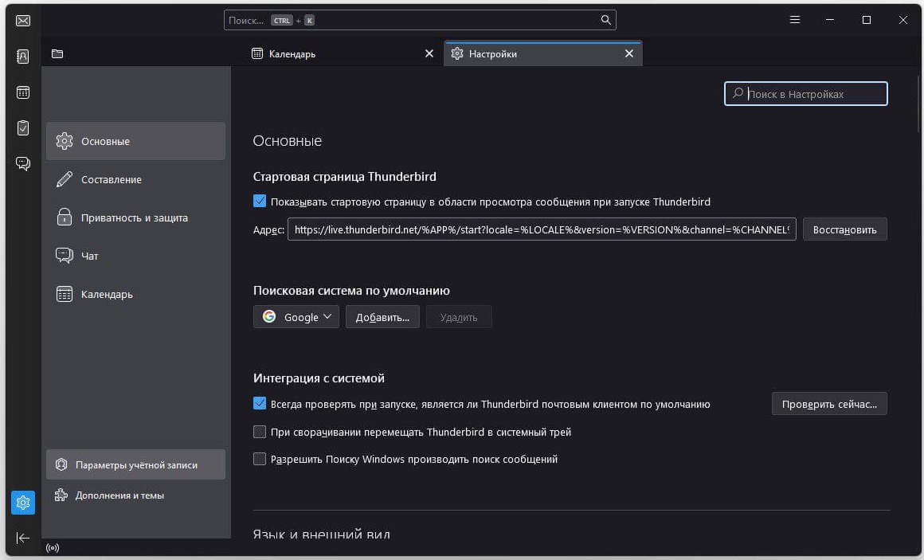This screenshot has width=924, height=560.
Task: Uncheck the show start page on launch checkbox
Action: coord(260,202)
